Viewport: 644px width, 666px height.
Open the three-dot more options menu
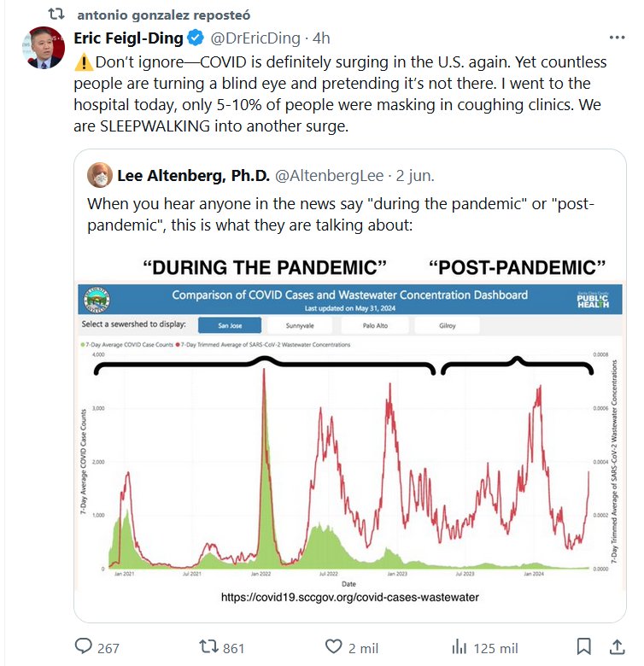click(616, 38)
